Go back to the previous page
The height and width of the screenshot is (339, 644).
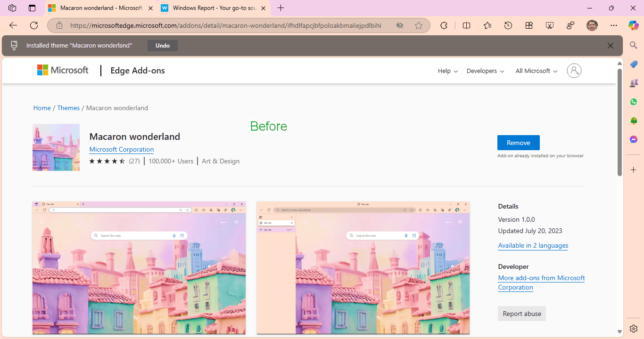pos(13,25)
